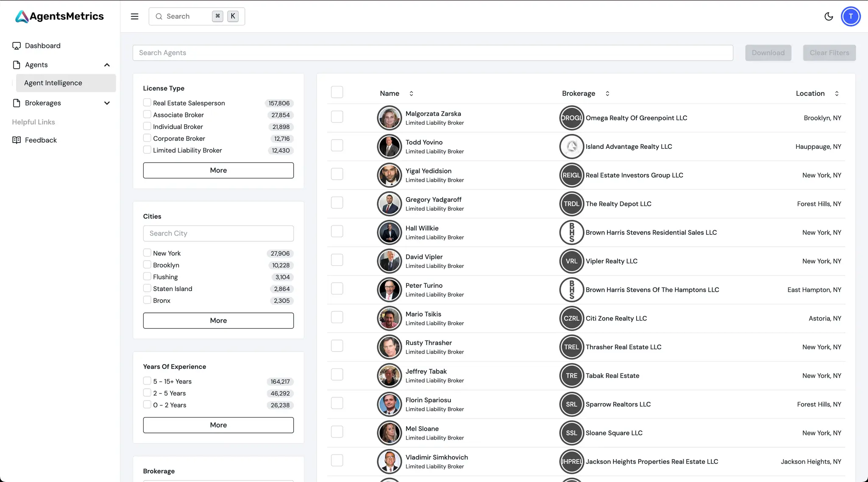Viewport: 868px width, 482px height.
Task: Expand the Brokerages sidebar section
Action: pyautogui.click(x=107, y=103)
